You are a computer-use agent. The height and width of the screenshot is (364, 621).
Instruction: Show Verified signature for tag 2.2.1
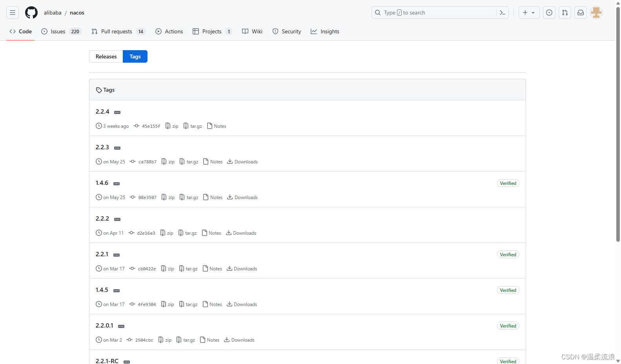[508, 254]
